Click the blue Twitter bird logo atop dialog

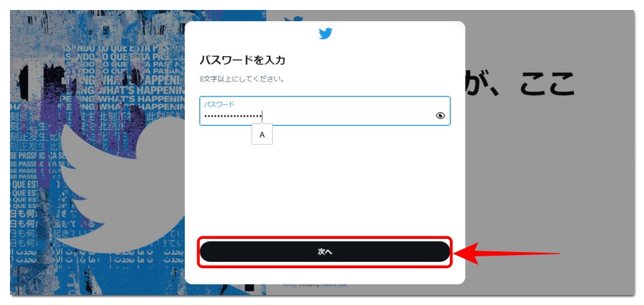point(325,33)
